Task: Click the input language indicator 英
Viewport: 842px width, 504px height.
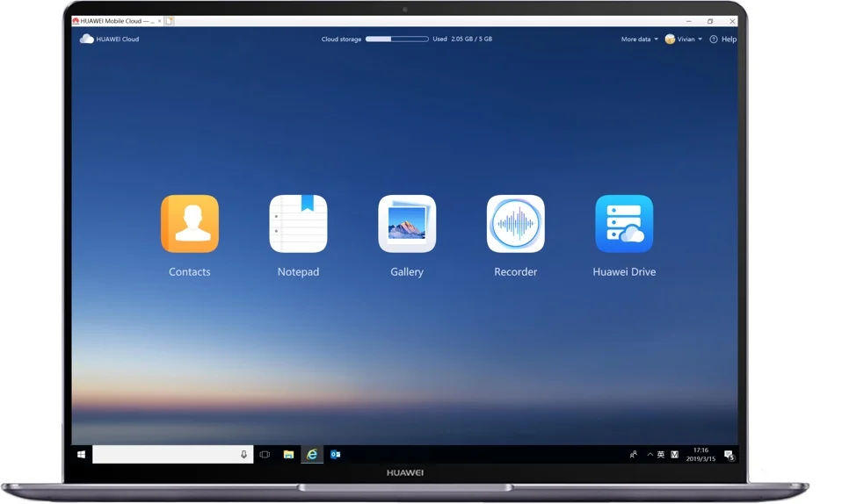Action: coord(661,455)
